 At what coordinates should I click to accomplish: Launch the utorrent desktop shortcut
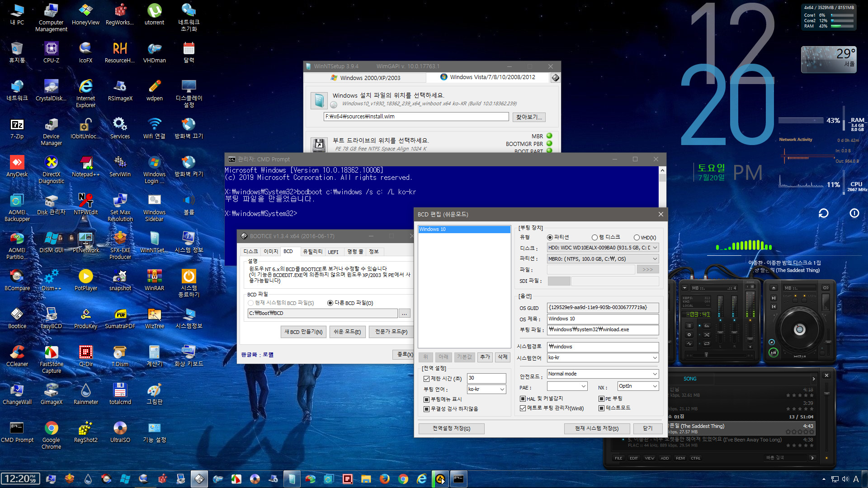tap(154, 15)
